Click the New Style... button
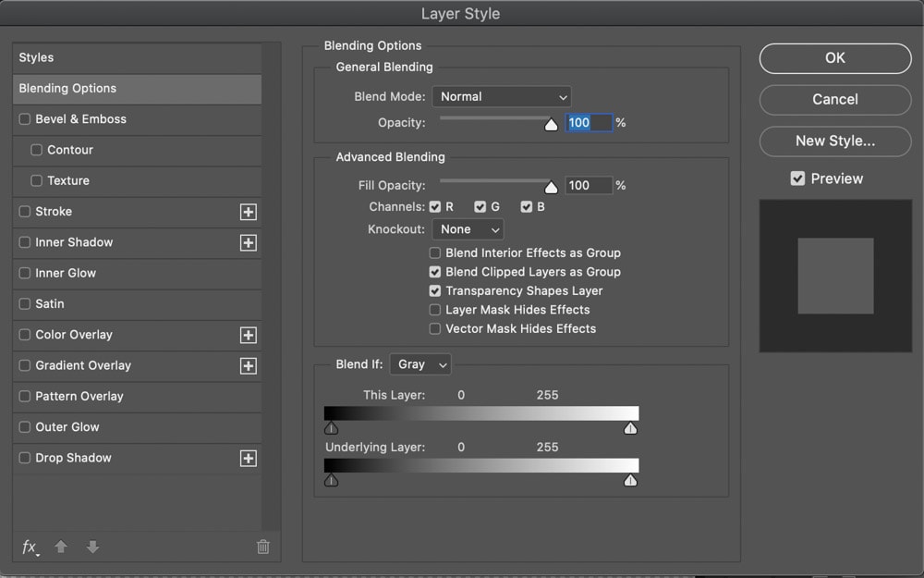The height and width of the screenshot is (578, 924). [834, 141]
